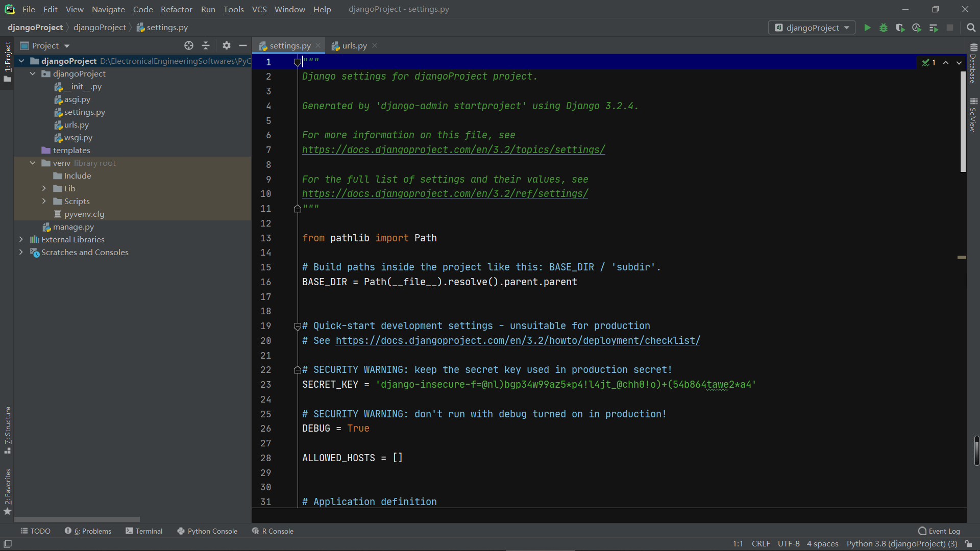The image size is (980, 551).
Task: Open the Refactor menu
Action: click(176, 9)
